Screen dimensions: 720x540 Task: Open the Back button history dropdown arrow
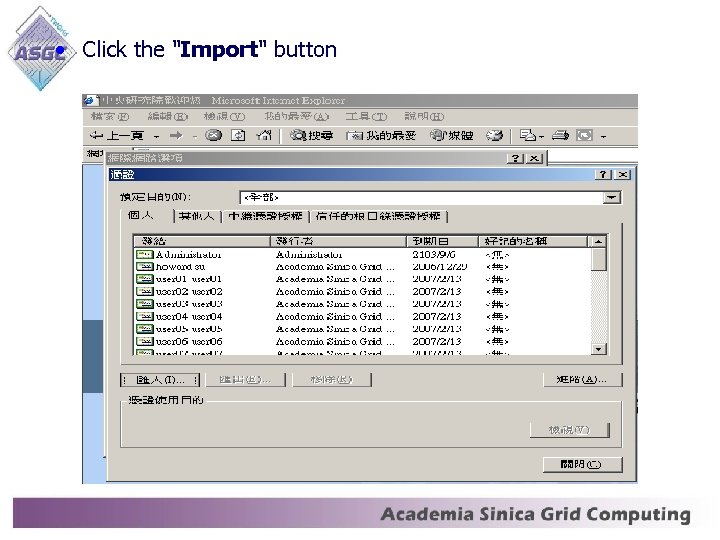click(157, 136)
